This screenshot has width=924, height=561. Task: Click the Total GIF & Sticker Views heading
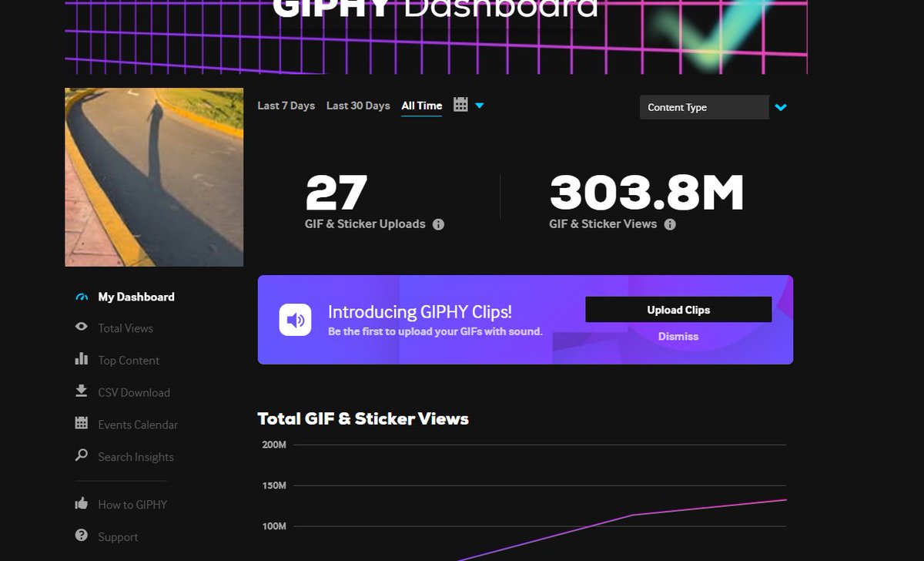click(x=363, y=418)
